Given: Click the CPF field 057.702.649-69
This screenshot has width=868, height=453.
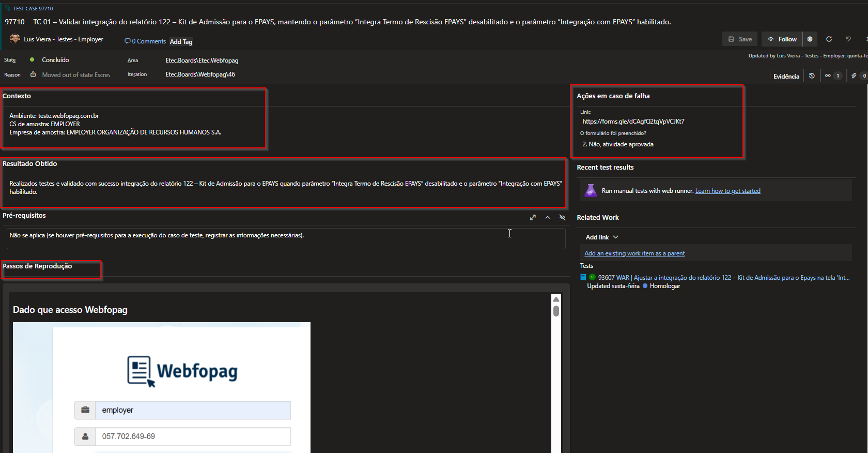Looking at the screenshot, I should coord(193,436).
